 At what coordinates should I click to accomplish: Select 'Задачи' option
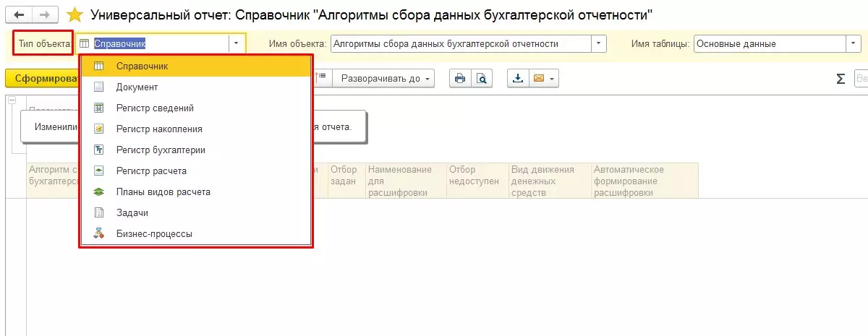[195, 212]
